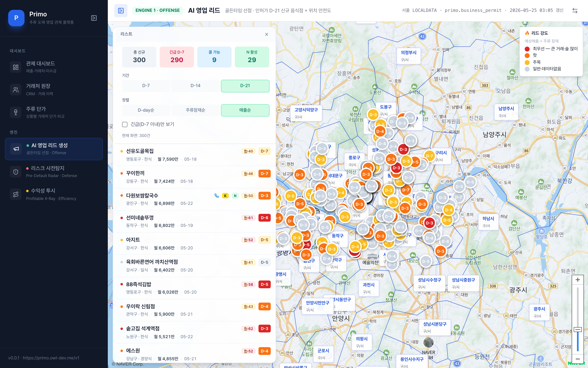Click the 고양시덕양구 map district label
Screen dimensions: 588x368
click(306, 113)
